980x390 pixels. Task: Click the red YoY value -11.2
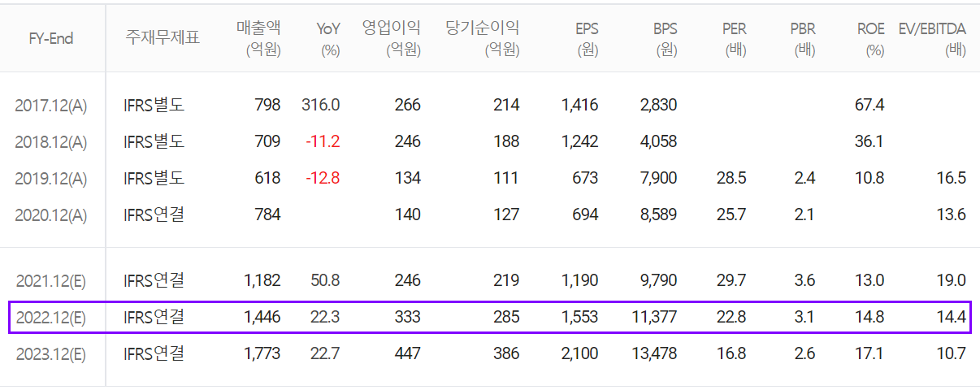point(323,141)
